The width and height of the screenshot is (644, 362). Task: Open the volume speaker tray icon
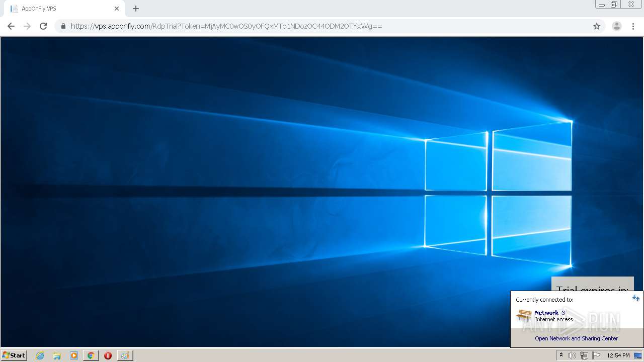pyautogui.click(x=572, y=355)
